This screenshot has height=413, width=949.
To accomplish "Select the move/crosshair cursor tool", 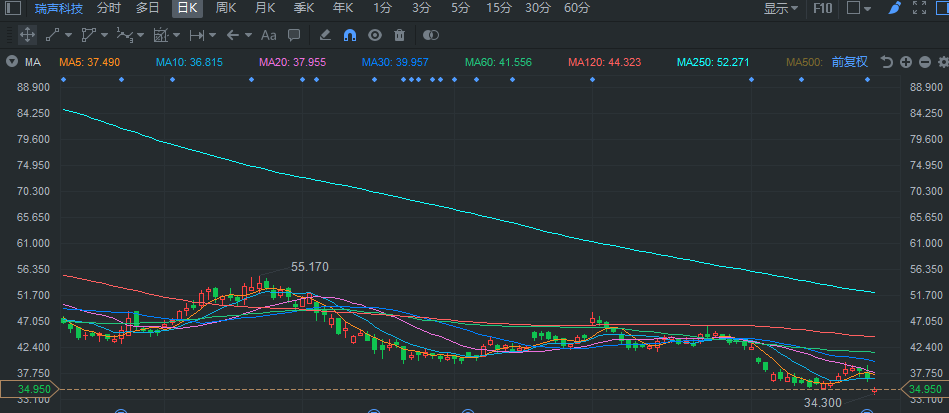I will coord(27,35).
